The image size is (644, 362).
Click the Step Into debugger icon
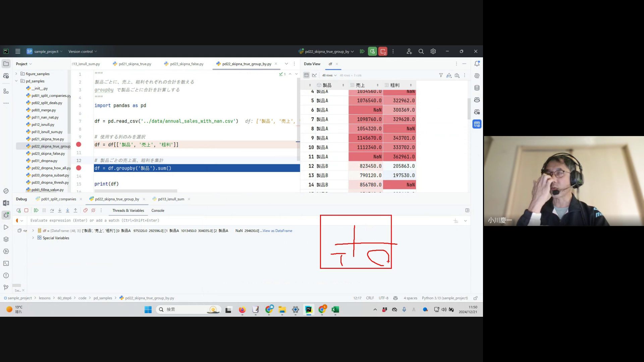pyautogui.click(x=60, y=210)
